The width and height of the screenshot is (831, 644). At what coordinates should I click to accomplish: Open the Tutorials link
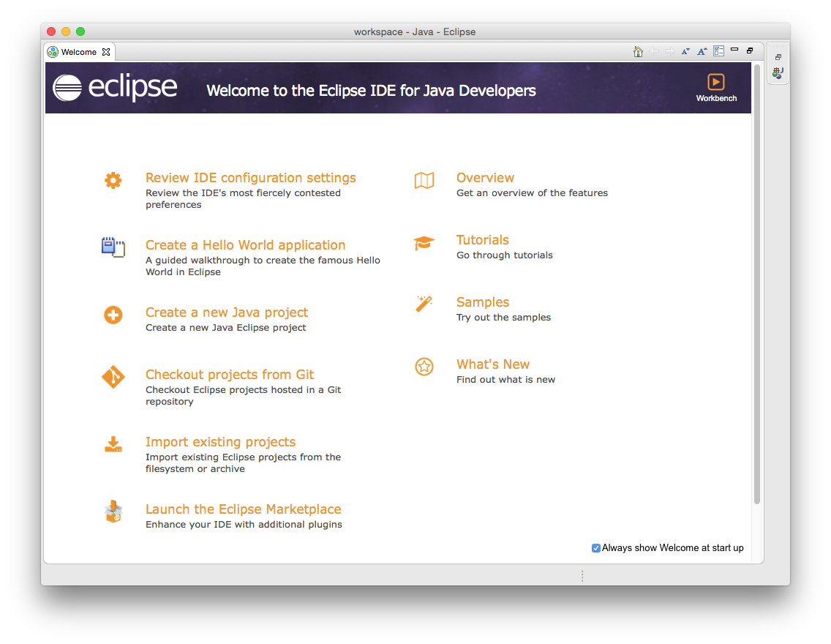click(482, 239)
